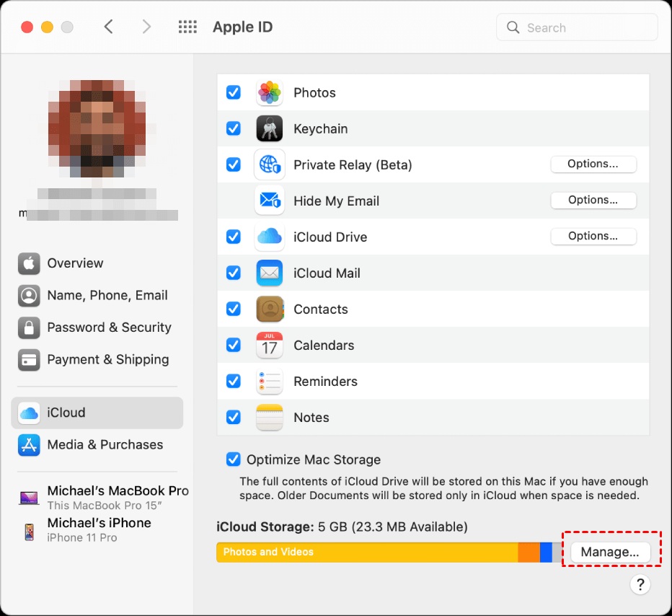Image resolution: width=672 pixels, height=616 pixels.
Task: Uncheck the Private Relay (Beta) checkbox
Action: tap(234, 164)
